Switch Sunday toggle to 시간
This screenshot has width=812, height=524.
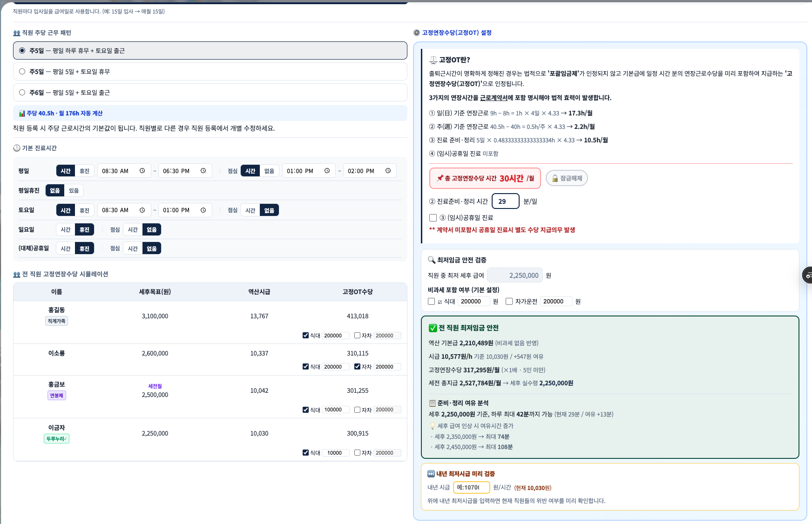(66, 229)
